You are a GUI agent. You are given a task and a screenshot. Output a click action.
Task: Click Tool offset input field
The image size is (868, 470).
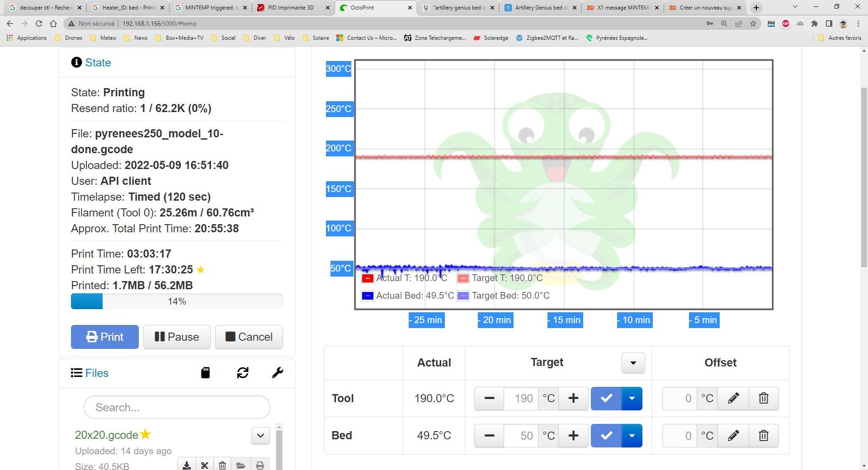coord(679,398)
